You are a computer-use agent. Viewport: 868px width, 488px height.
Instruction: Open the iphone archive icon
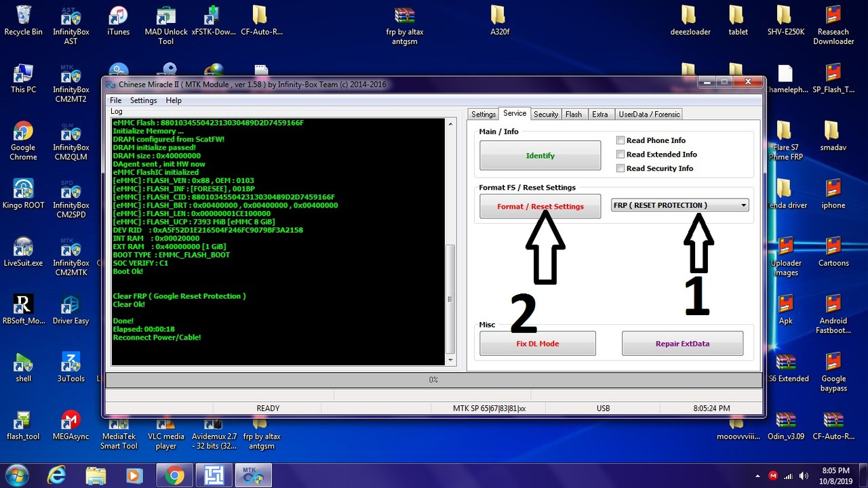(x=833, y=194)
